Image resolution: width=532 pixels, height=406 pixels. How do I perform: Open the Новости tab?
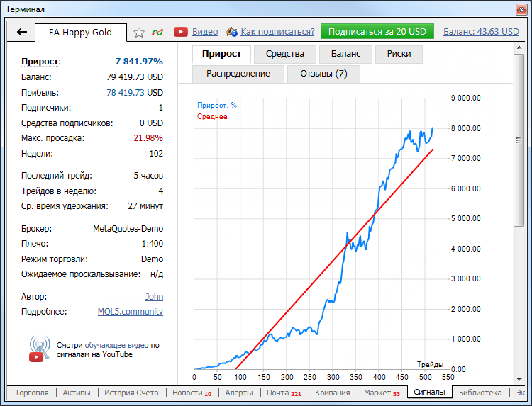[192, 393]
